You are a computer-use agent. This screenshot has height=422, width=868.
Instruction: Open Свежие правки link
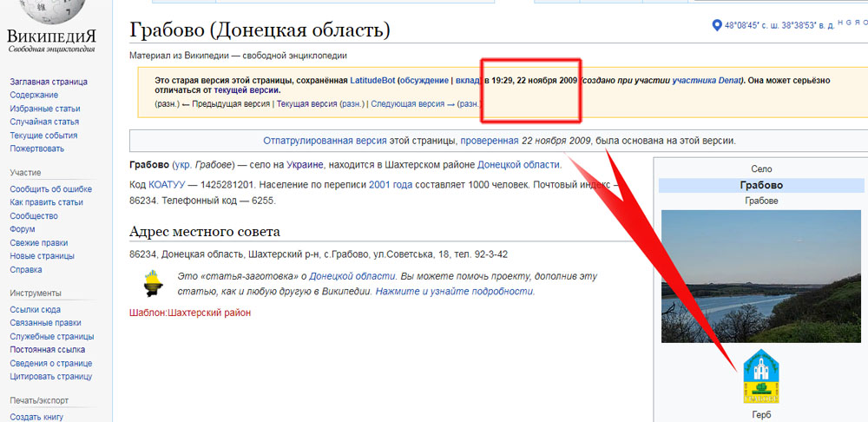tap(39, 242)
